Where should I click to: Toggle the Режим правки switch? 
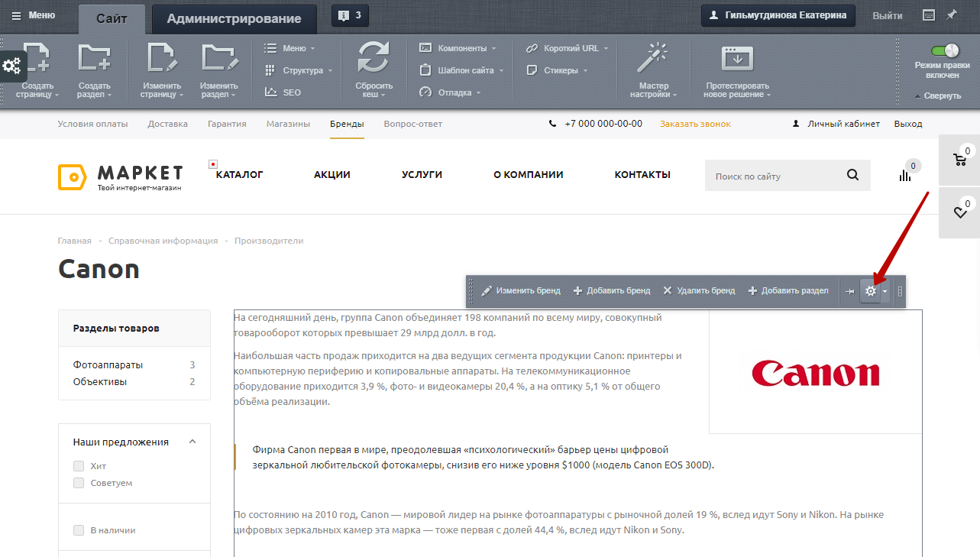[943, 51]
